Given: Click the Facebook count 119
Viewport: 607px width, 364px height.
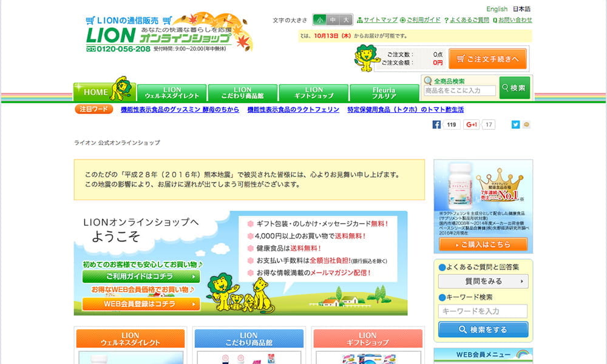Looking at the screenshot, I should pyautogui.click(x=452, y=124).
